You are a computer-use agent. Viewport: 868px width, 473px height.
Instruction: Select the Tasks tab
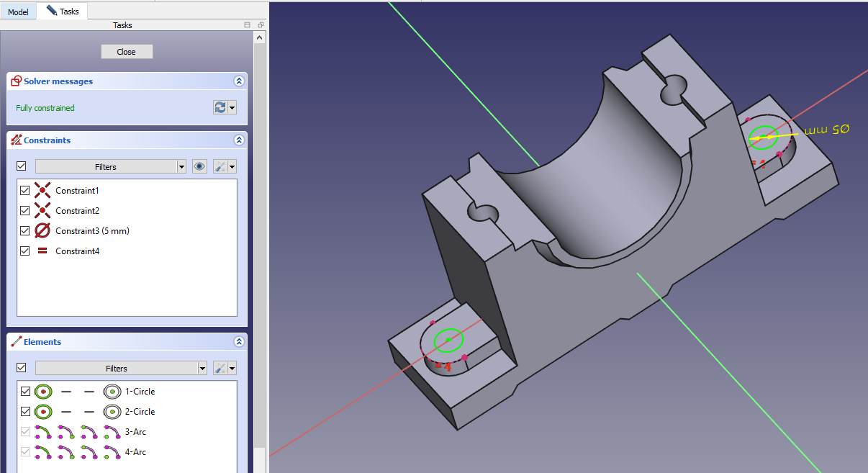point(63,12)
